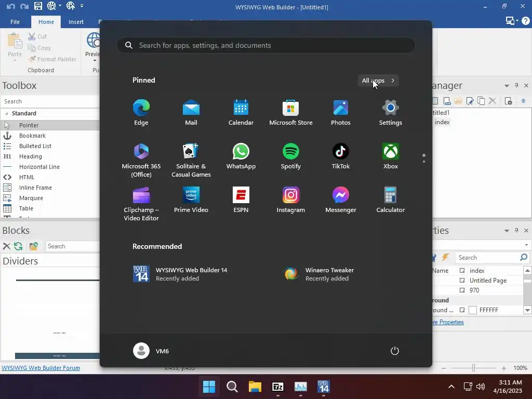Open the ESPN app
This screenshot has height=399, width=532.
[241, 200]
